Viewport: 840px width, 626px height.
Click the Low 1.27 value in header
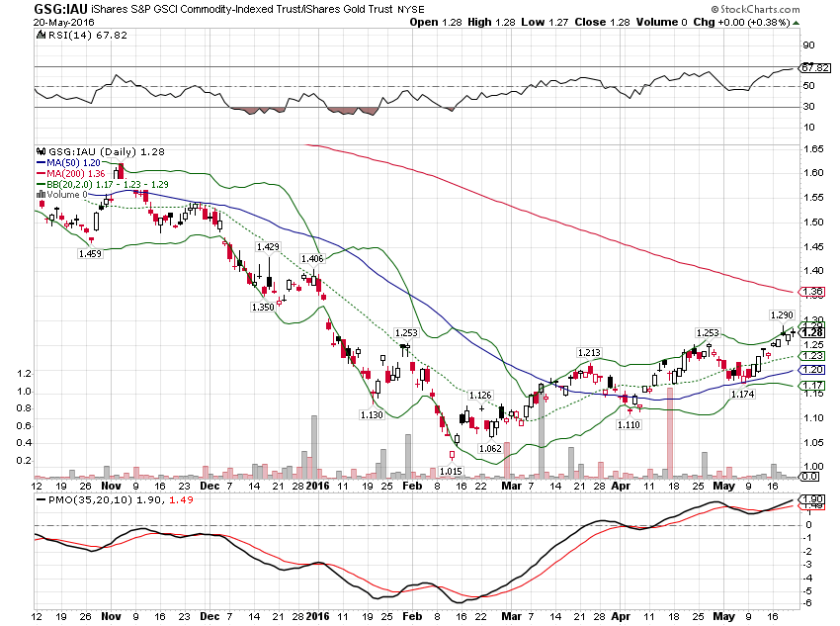click(545, 23)
